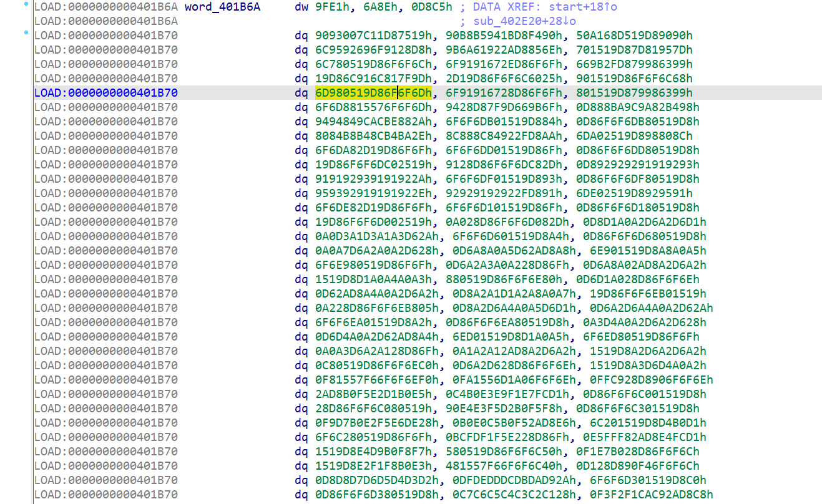This screenshot has height=504, width=822.
Task: Click the value 0D892929291919293h
Action: coord(637,165)
